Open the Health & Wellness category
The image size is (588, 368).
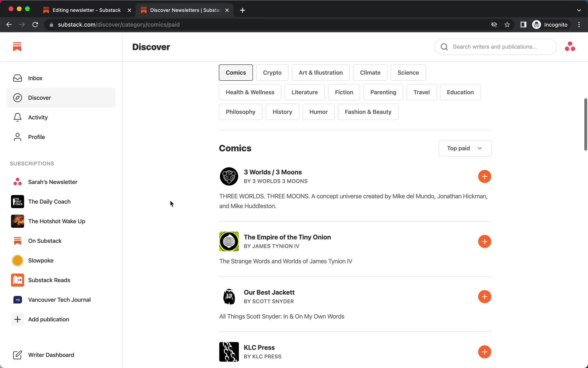(x=250, y=92)
